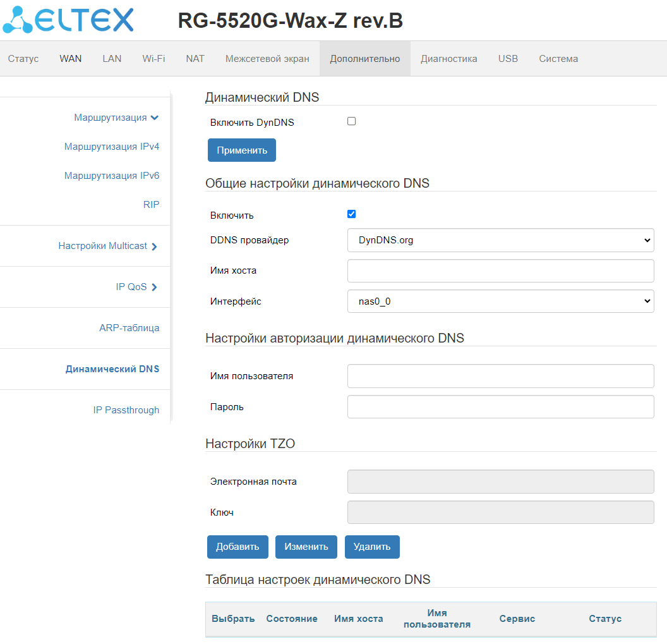Collapse the Маршрутизация chevron

[x=155, y=118]
